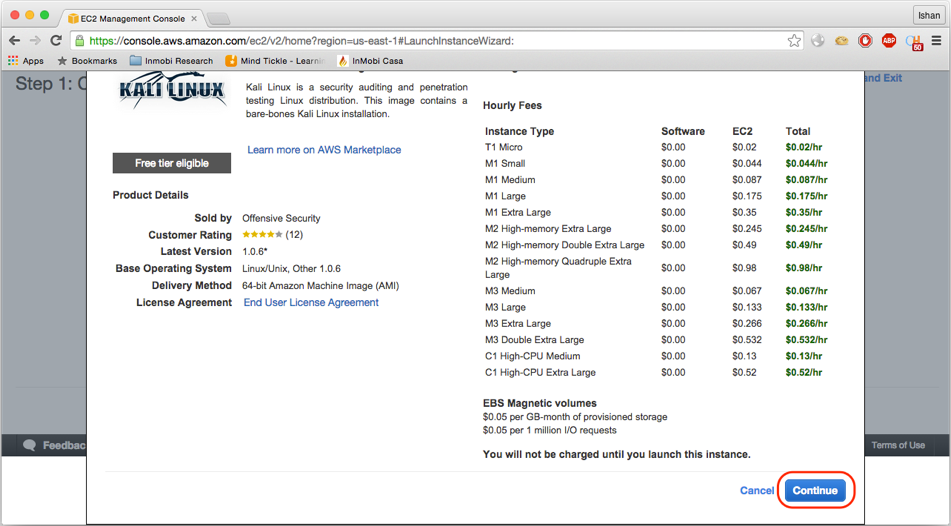Open Learn more on AWS Marketplace link
This screenshot has width=951, height=526.
click(x=324, y=149)
